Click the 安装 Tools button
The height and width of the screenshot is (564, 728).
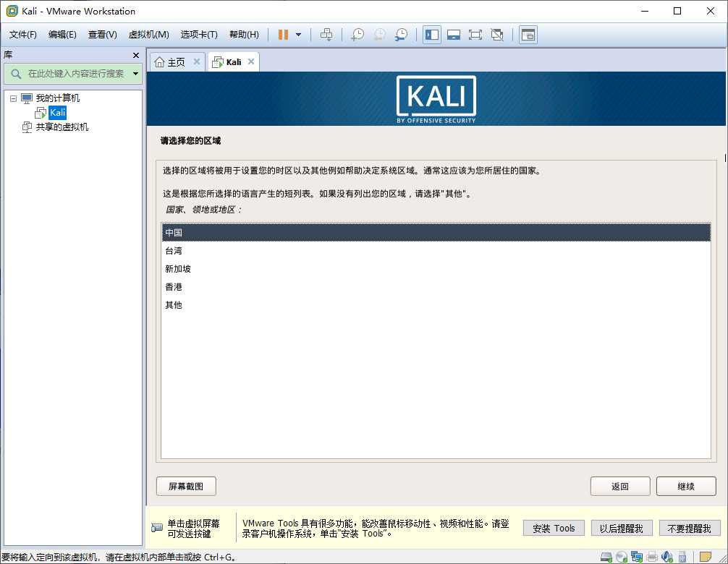click(554, 529)
